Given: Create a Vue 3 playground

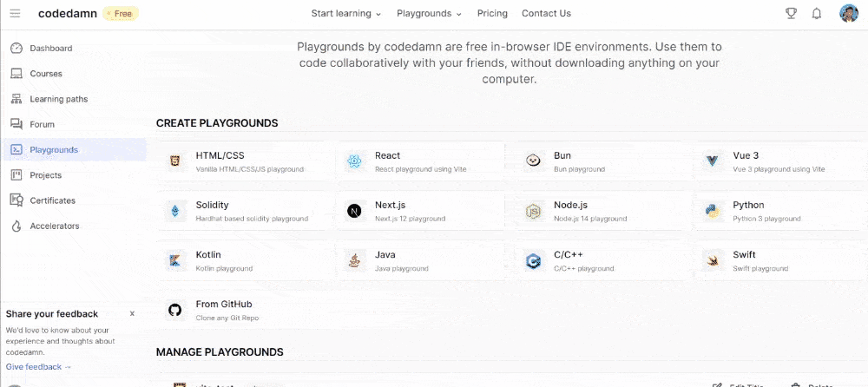Looking at the screenshot, I should 782,161.
